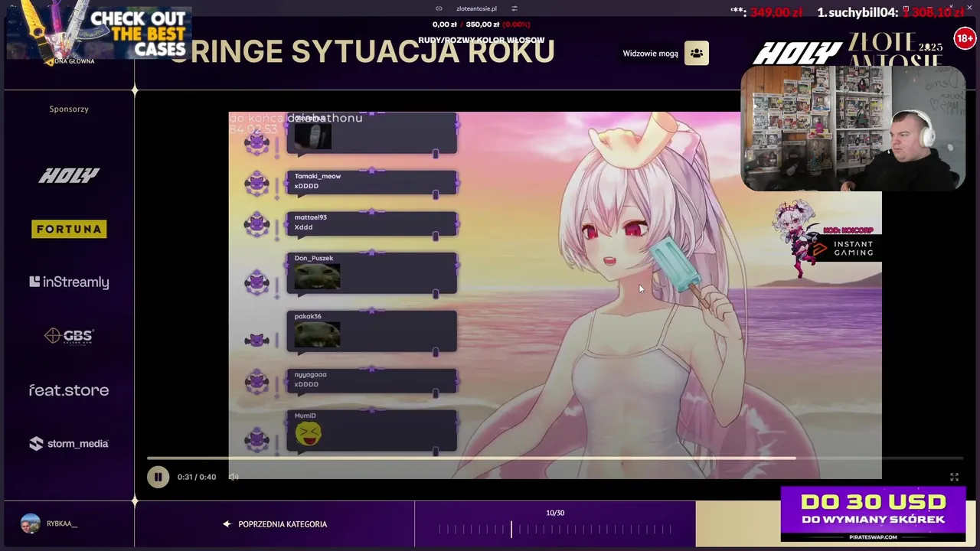This screenshot has height=551, width=980.
Task: Click the large HOLY logo in header
Action: click(797, 54)
